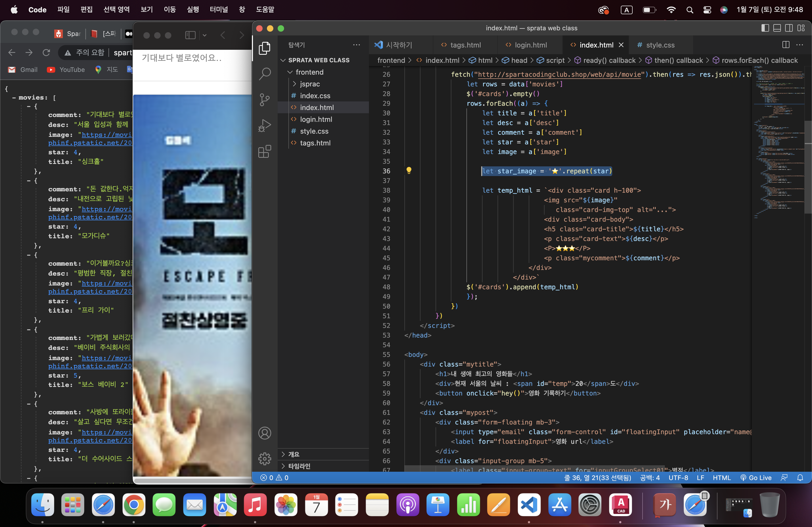Open the Extensions view
Viewport: 812px width, 527px height.
[x=264, y=151]
